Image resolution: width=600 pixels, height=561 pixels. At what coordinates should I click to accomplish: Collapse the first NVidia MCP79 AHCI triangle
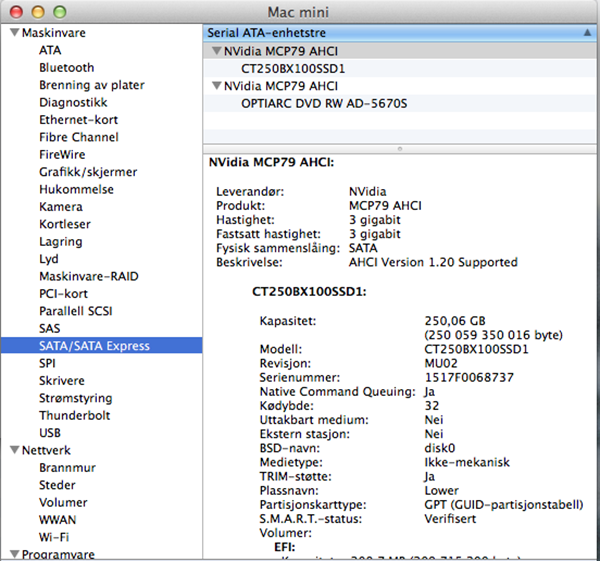217,51
